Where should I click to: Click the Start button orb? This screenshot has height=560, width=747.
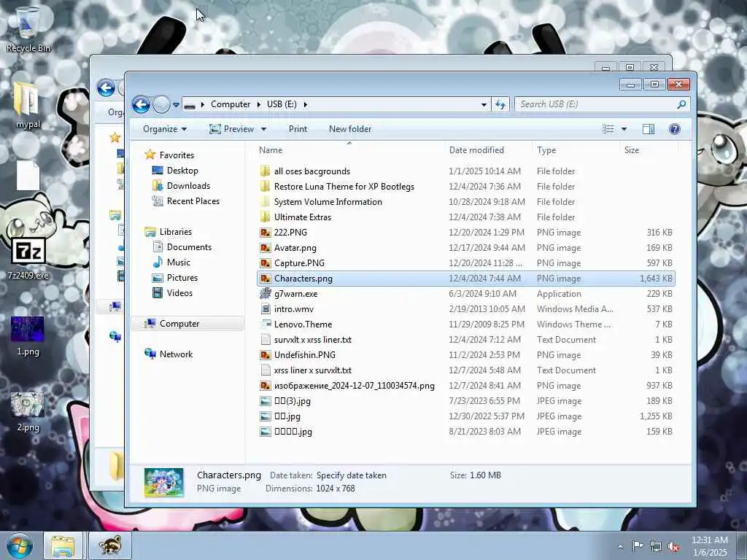[x=20, y=545]
